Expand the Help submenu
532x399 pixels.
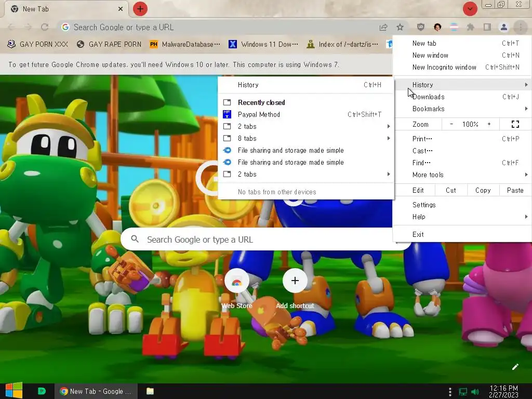tap(462, 217)
